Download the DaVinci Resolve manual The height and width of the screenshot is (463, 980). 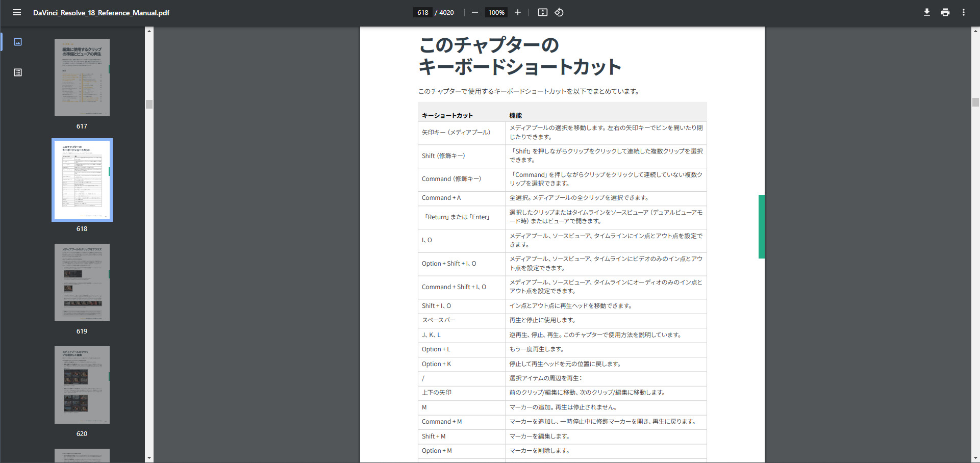(927, 12)
